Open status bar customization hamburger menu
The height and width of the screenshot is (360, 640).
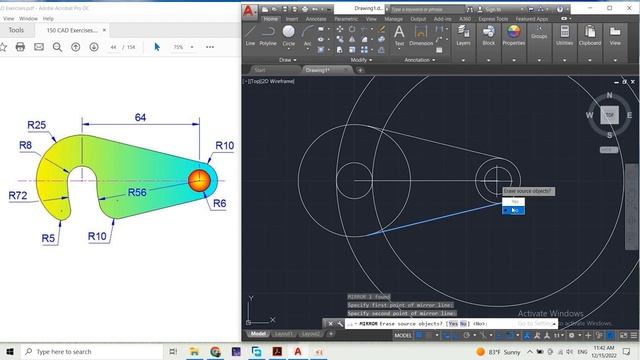(x=634, y=335)
